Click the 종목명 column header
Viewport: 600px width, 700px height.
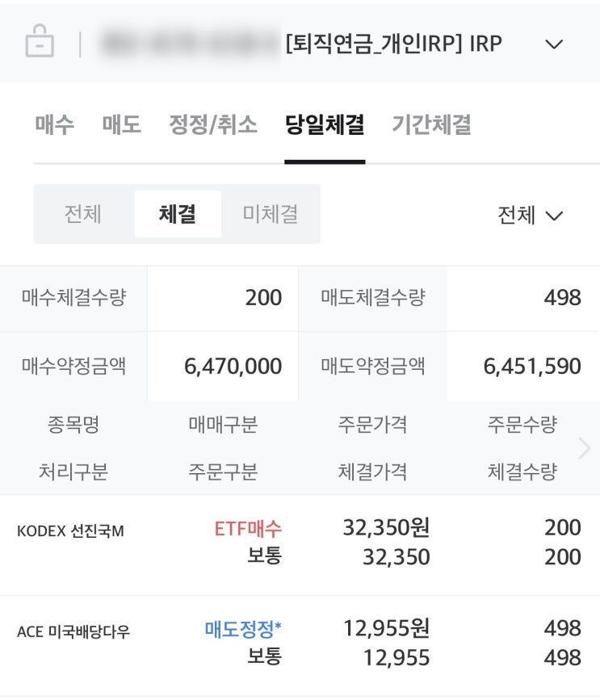coord(73,425)
